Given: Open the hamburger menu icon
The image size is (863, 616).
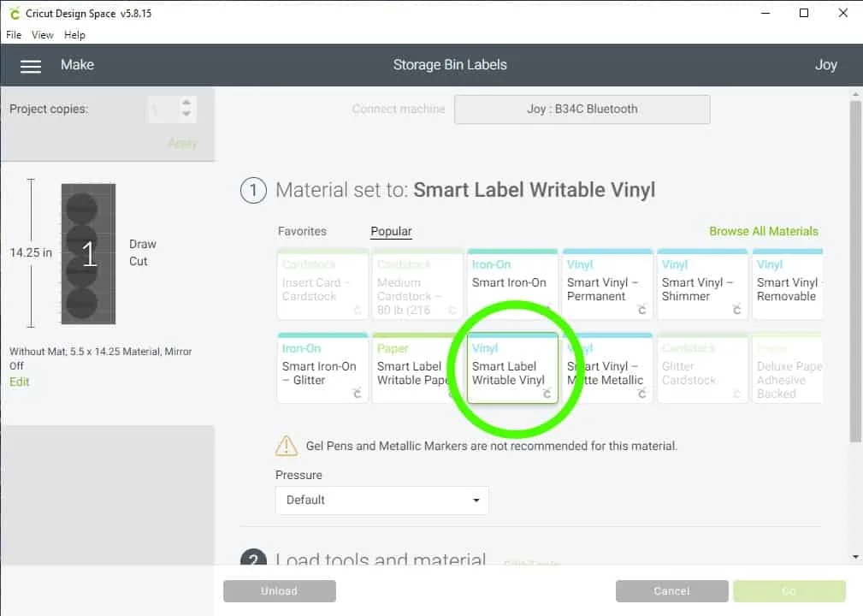Looking at the screenshot, I should pyautogui.click(x=31, y=66).
